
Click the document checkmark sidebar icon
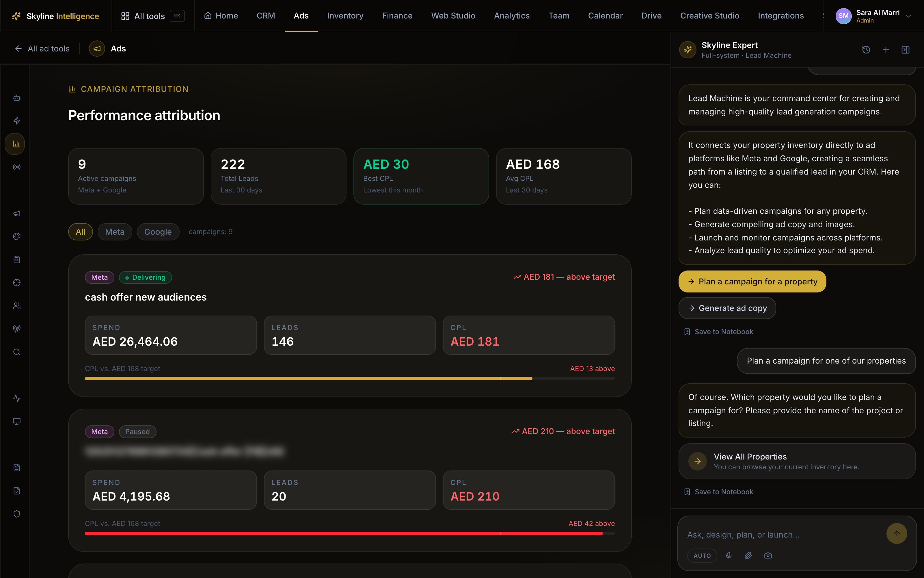[x=16, y=490]
